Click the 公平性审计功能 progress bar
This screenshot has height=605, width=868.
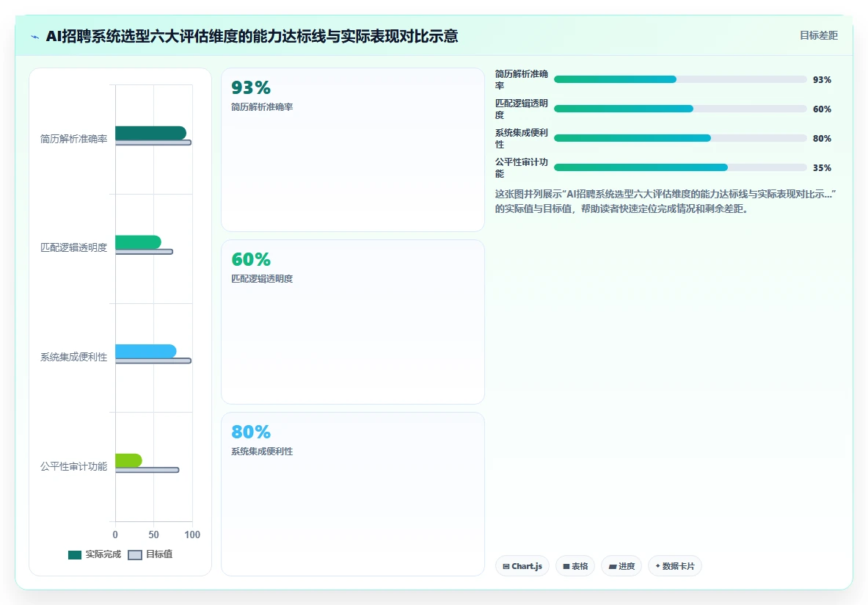coord(680,167)
